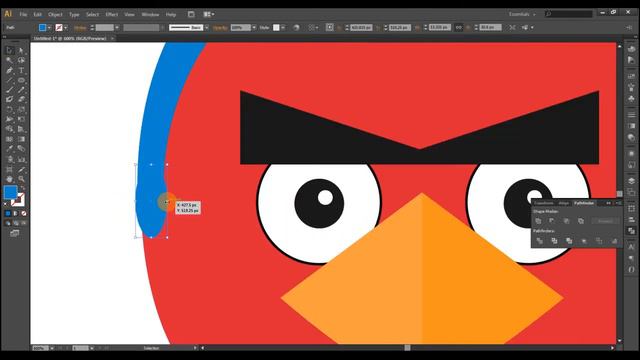Select the Direct Selection tool
Image resolution: width=640 pixels, height=360 pixels.
(21, 50)
